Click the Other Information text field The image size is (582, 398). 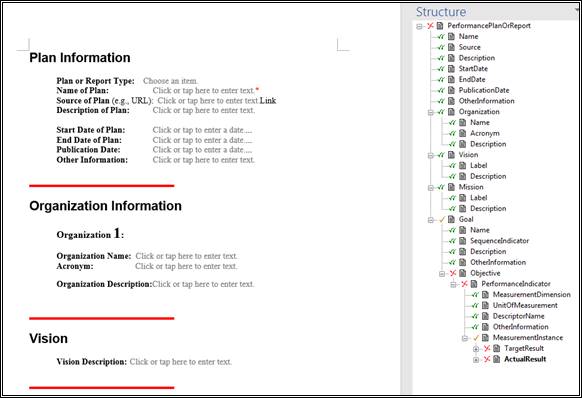click(203, 160)
